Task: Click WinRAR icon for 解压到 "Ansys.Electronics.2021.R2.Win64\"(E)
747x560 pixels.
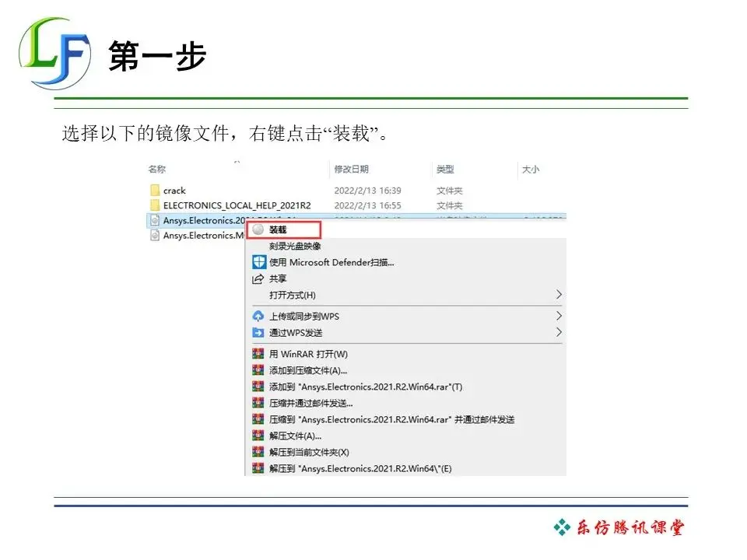Action: click(258, 468)
